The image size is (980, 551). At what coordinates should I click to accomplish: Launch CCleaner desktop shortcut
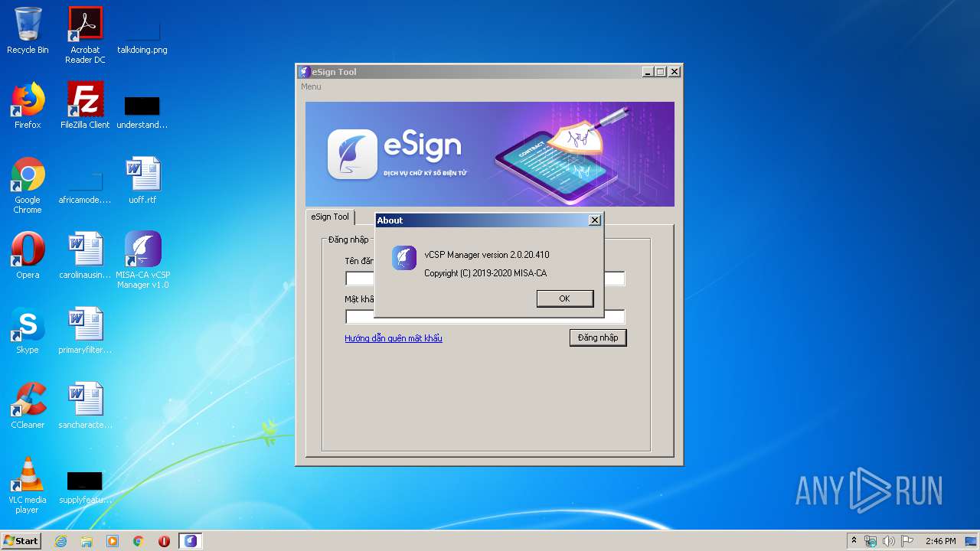(28, 406)
